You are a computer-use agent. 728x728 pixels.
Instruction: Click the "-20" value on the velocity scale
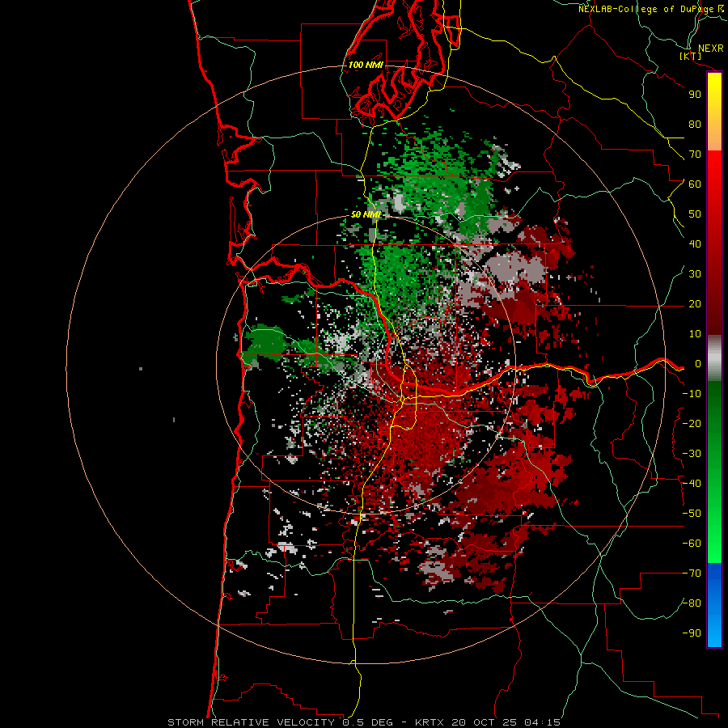click(692, 424)
